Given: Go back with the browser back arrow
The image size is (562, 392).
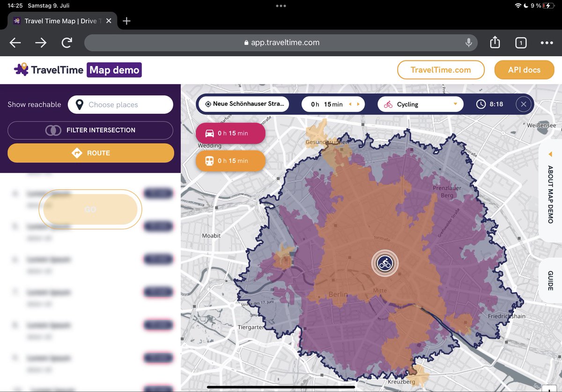Looking at the screenshot, I should pyautogui.click(x=15, y=43).
